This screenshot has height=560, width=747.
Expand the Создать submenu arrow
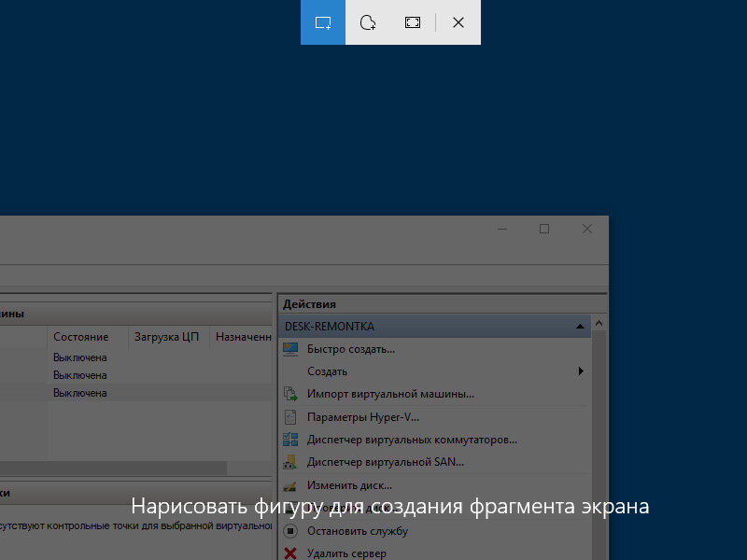pyautogui.click(x=581, y=371)
